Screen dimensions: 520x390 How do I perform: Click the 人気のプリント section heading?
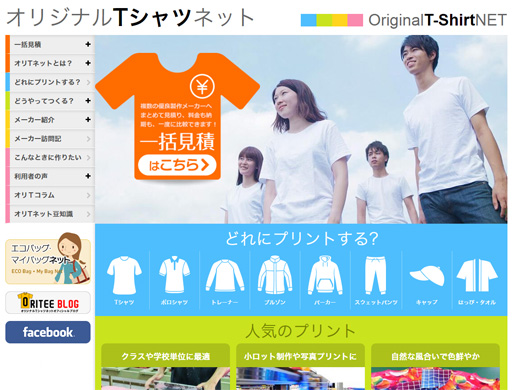pos(301,331)
